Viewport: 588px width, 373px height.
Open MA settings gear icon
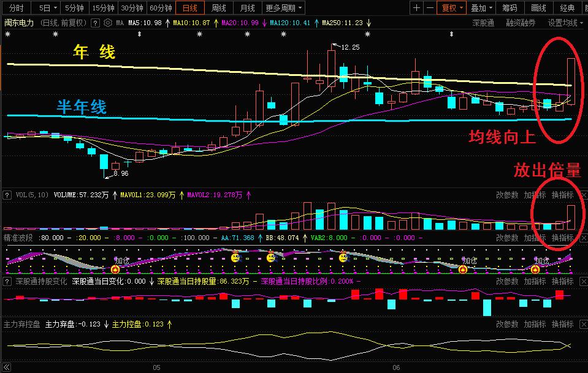[108, 23]
